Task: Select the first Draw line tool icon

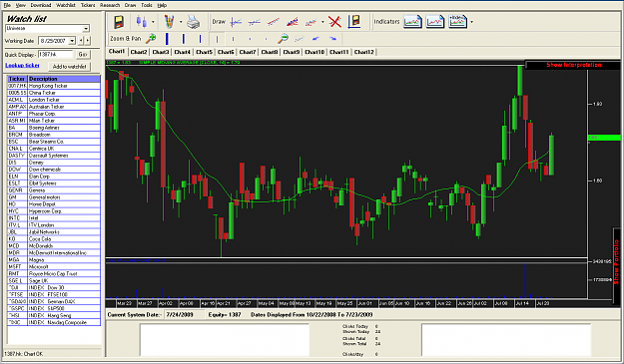Action: pyautogui.click(x=236, y=22)
